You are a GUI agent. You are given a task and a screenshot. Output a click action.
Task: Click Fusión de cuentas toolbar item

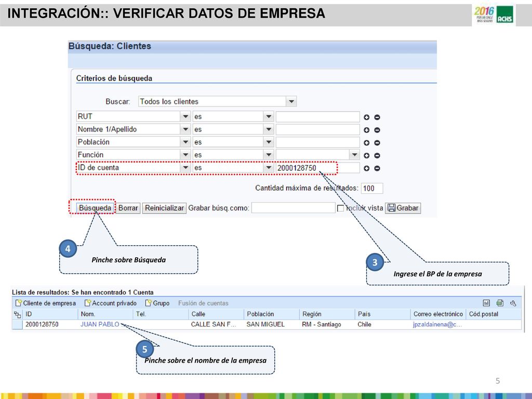click(203, 303)
